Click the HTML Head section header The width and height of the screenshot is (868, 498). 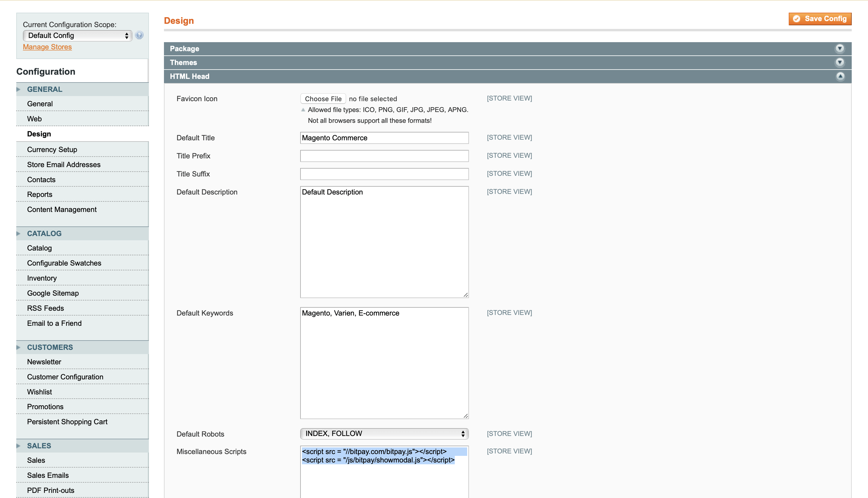[x=507, y=76]
